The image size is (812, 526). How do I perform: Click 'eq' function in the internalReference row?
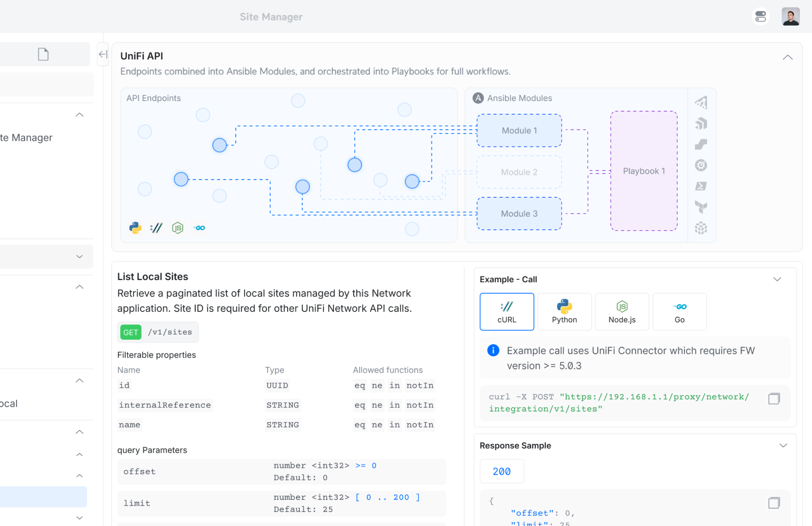(360, 405)
